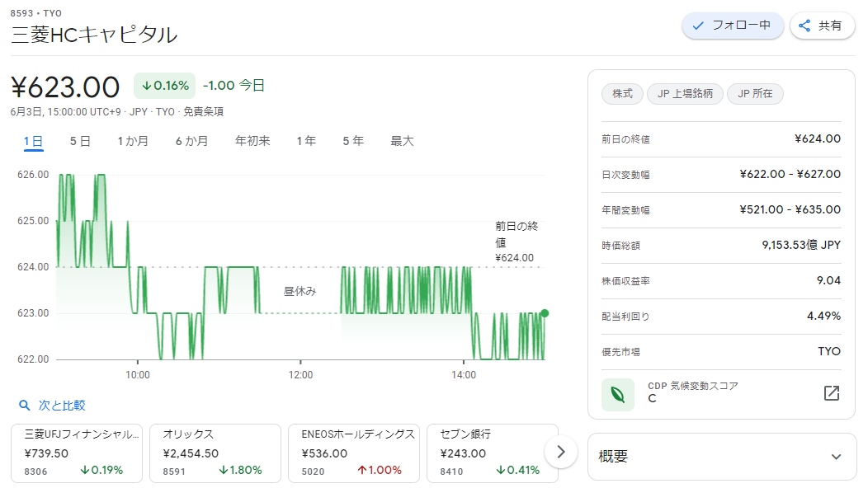Click the green endpoint dot on the chart
This screenshot has height=488, width=868.
[545, 313]
